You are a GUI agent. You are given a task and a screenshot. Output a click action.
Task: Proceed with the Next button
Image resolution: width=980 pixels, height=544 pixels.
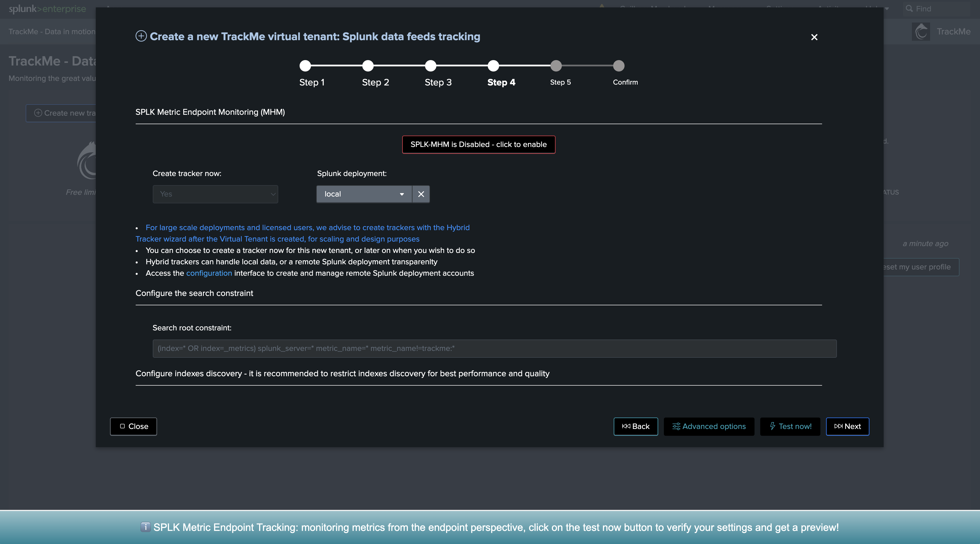(848, 427)
